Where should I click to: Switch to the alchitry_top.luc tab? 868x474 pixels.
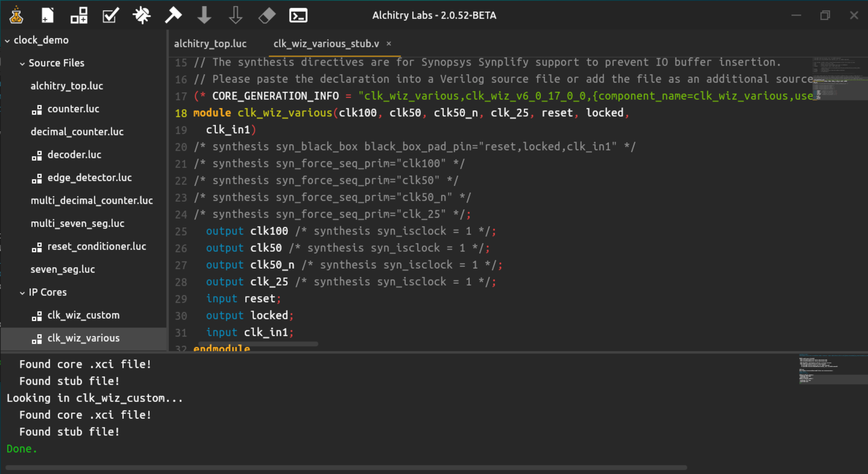pos(210,44)
